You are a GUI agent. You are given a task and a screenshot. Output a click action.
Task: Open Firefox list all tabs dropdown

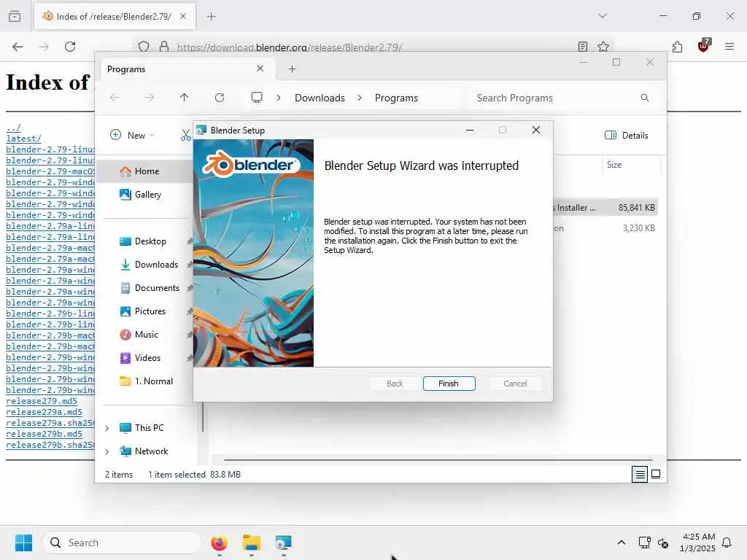tap(603, 16)
